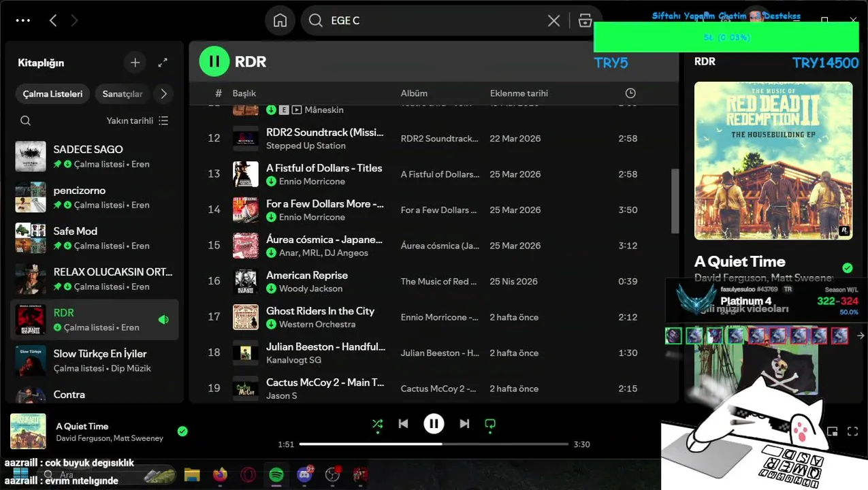Click Ennio Morricone under A Fistful of Dollars
The width and height of the screenshot is (868, 490).
point(312,181)
